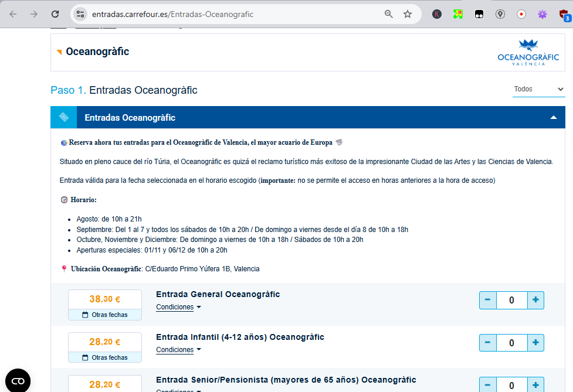The image size is (573, 392).
Task: Click the purple gear extension icon
Action: [543, 14]
